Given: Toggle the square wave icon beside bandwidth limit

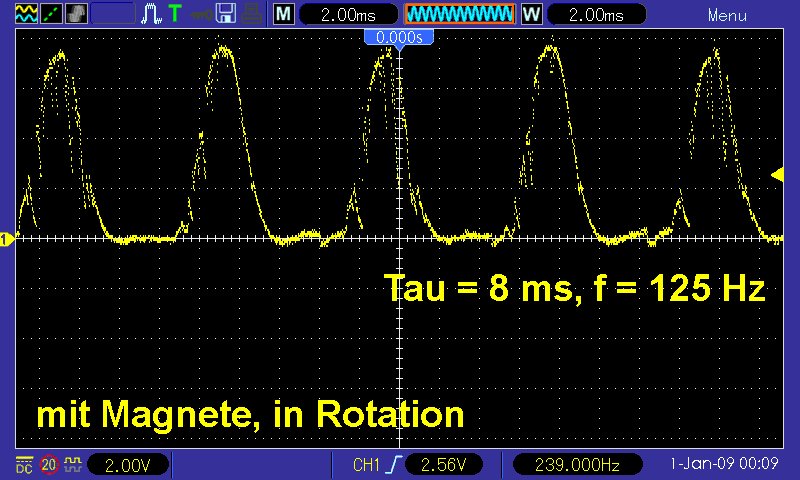Looking at the screenshot, I should (73, 465).
